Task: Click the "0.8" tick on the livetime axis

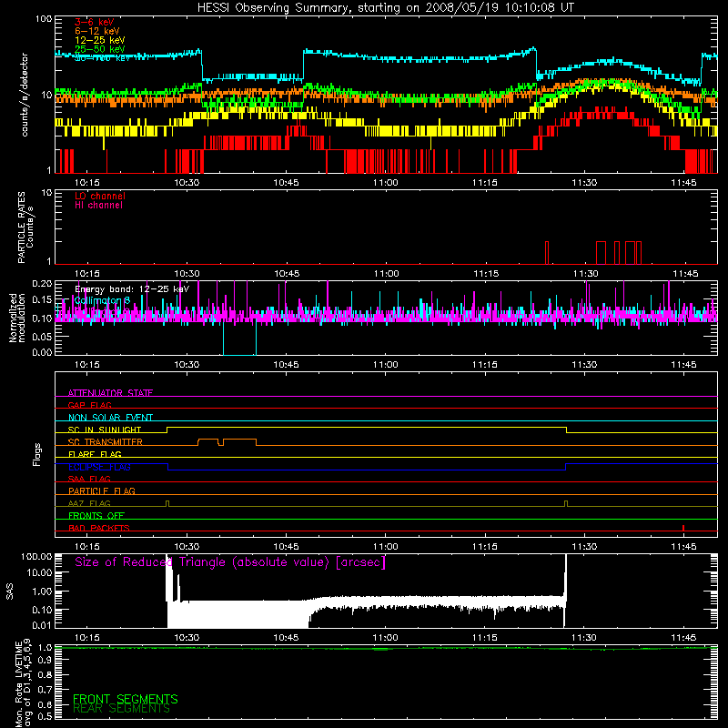Action: point(45,674)
